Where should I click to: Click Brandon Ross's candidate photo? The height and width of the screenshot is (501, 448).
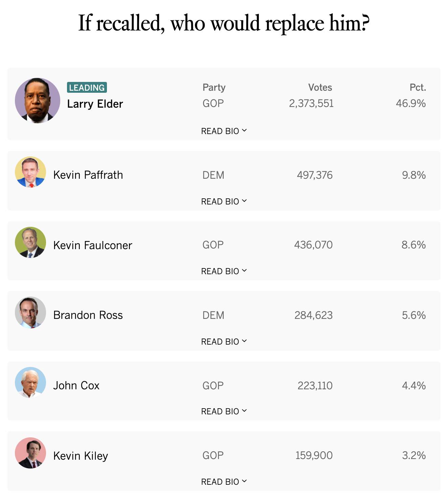coord(30,312)
